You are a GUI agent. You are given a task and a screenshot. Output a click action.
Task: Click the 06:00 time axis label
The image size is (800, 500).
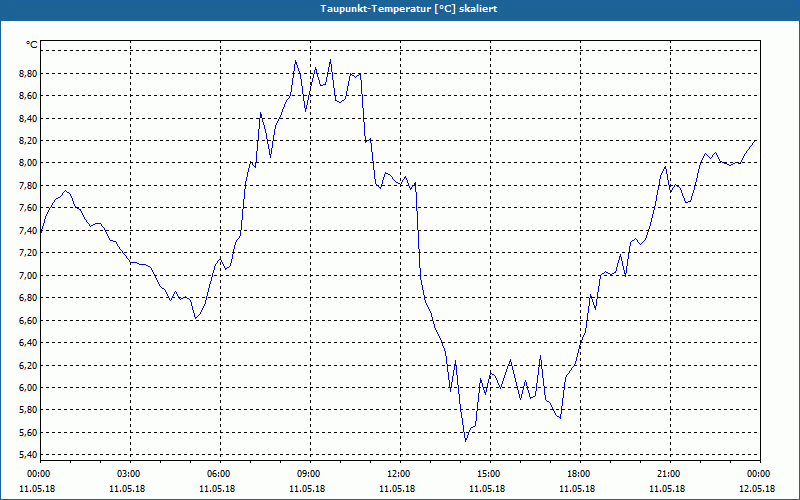tap(217, 474)
